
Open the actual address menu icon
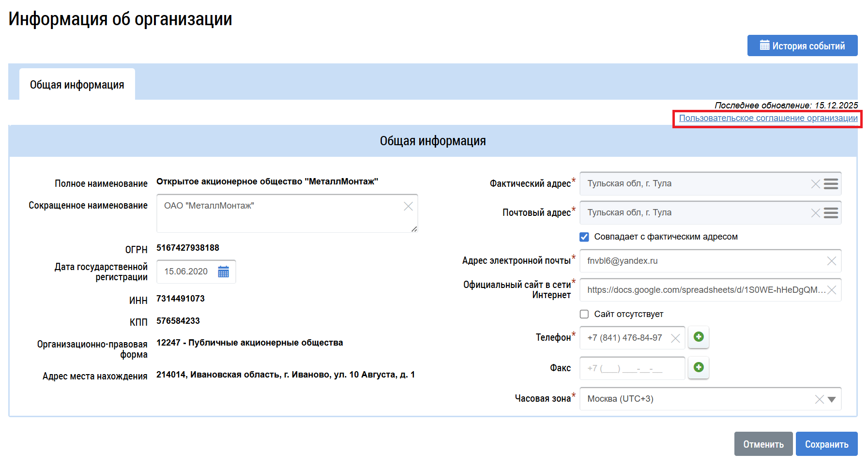(831, 184)
